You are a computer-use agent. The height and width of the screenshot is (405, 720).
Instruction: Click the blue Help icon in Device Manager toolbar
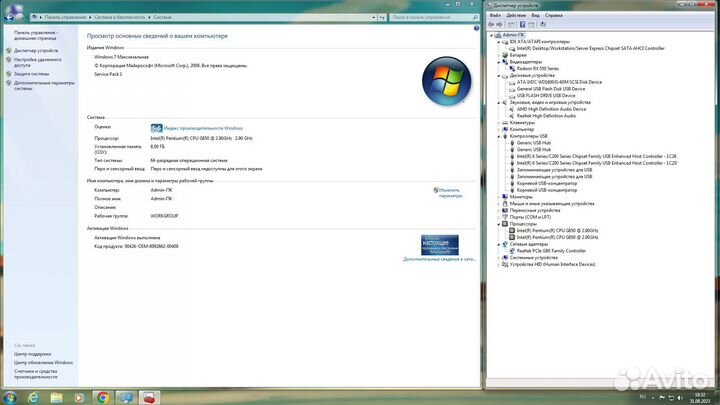(522, 24)
